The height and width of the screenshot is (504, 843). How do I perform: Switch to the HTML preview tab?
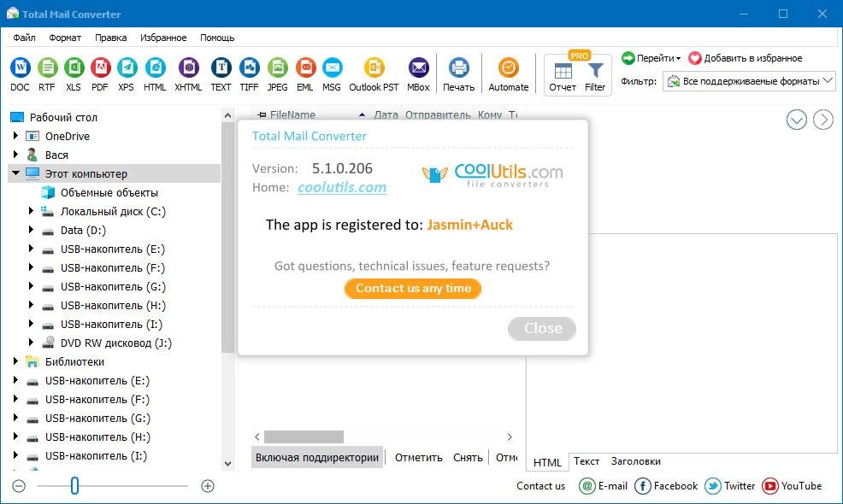click(x=547, y=462)
